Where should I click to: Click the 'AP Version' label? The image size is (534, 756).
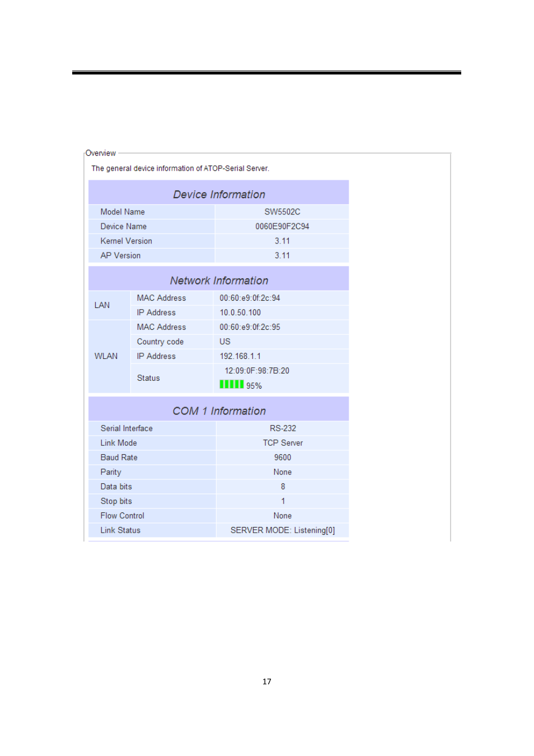click(120, 255)
